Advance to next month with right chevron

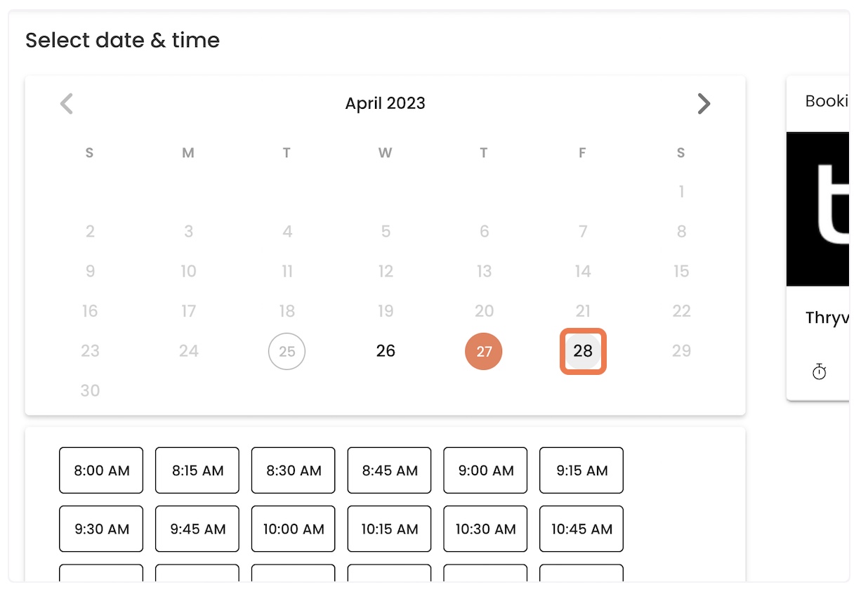(704, 104)
